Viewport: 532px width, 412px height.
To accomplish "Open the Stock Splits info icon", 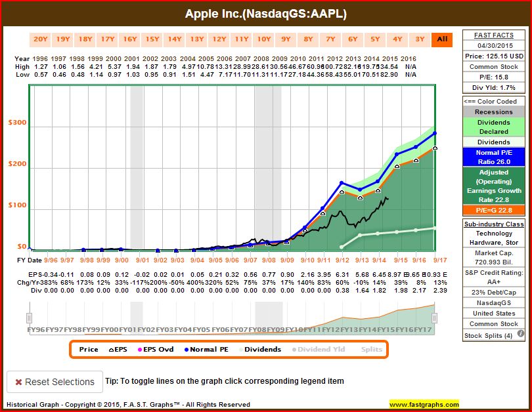I will click(520, 334).
